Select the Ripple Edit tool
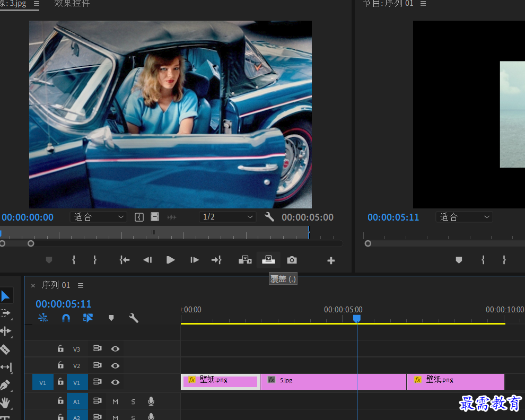 point(6,331)
